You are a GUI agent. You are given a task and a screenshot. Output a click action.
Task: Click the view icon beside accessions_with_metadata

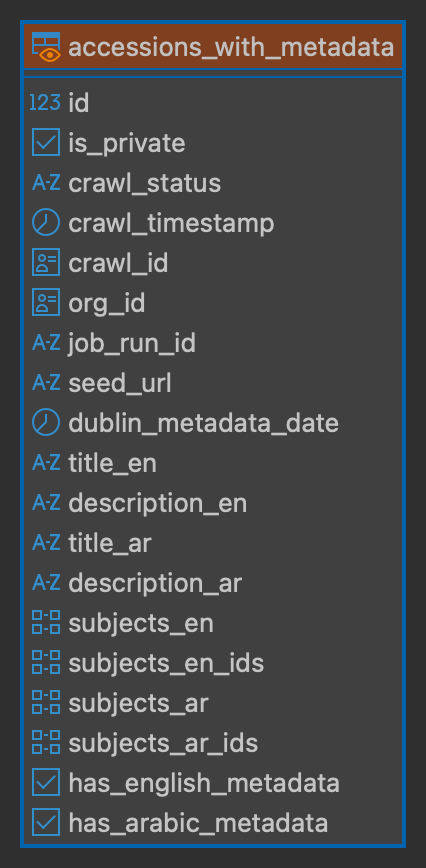(46, 46)
